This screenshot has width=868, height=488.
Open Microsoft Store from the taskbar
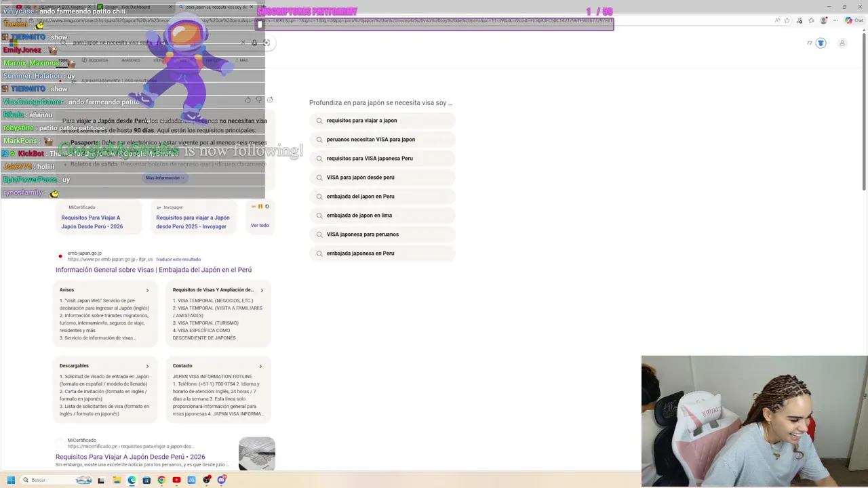(146, 480)
